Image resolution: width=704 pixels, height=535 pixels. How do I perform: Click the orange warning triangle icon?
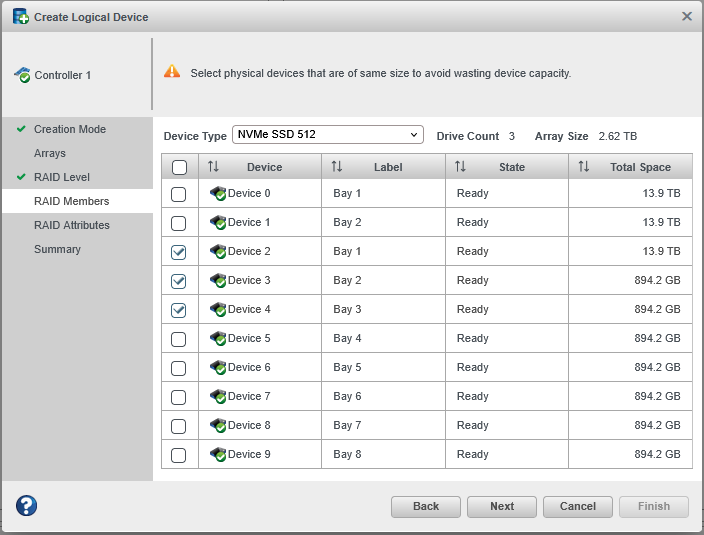[x=172, y=72]
